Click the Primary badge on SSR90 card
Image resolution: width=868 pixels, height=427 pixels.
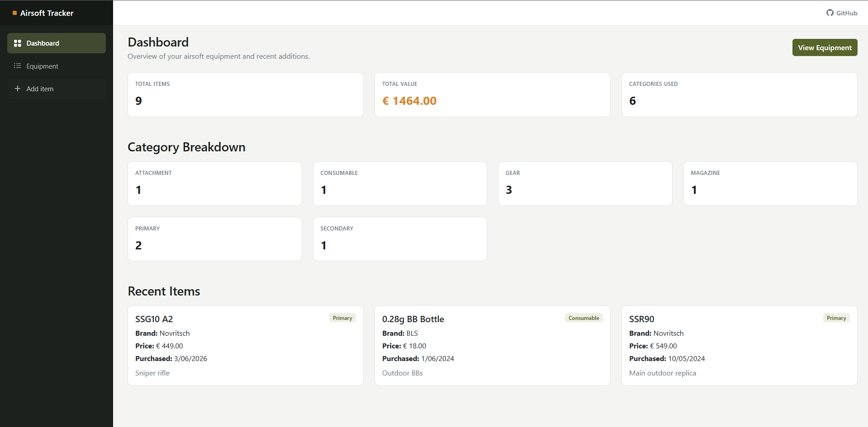[836, 318]
